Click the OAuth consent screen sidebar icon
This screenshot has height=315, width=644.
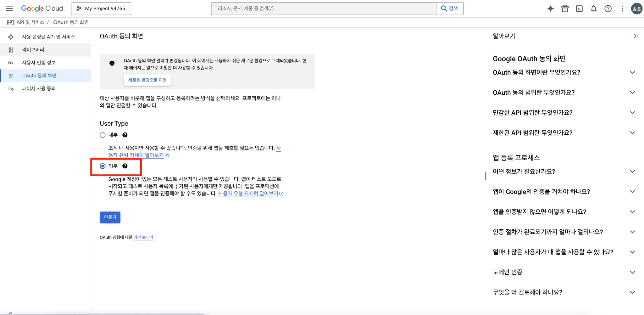click(x=11, y=76)
